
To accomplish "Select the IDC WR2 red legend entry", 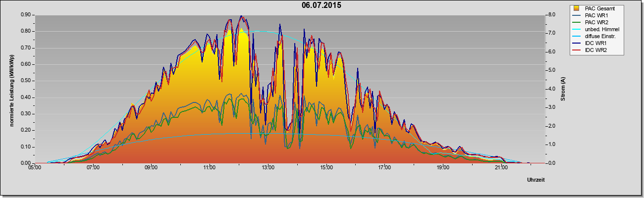I will pyautogui.click(x=590, y=50).
